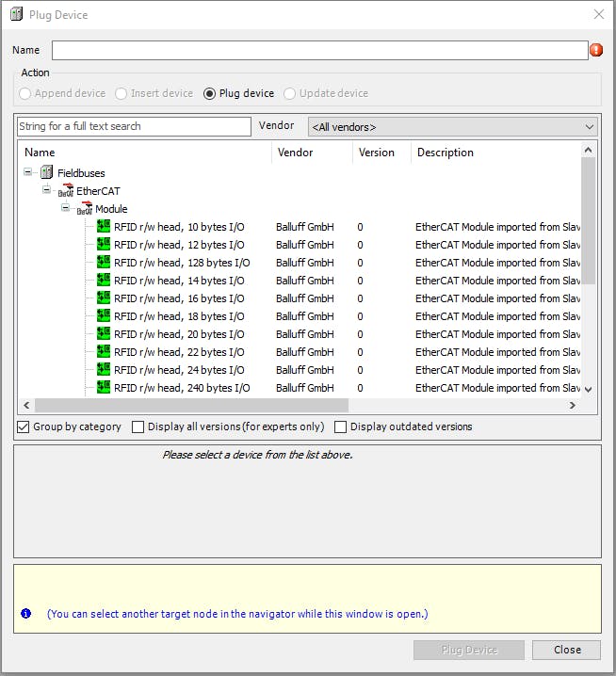Select the Plug device radio button
This screenshot has height=676, width=616.
point(209,93)
